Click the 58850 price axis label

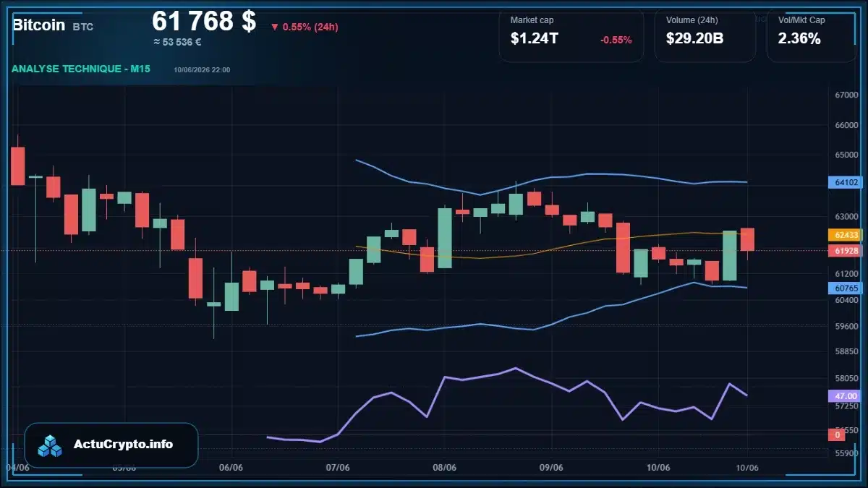click(846, 351)
